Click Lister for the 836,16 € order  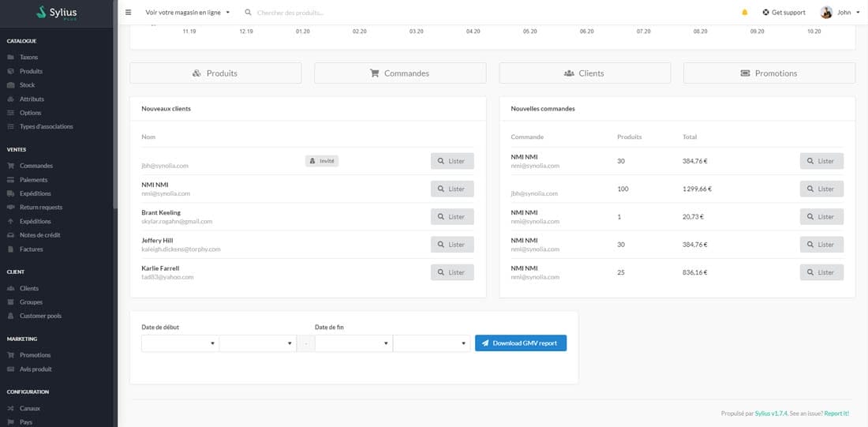[821, 272]
